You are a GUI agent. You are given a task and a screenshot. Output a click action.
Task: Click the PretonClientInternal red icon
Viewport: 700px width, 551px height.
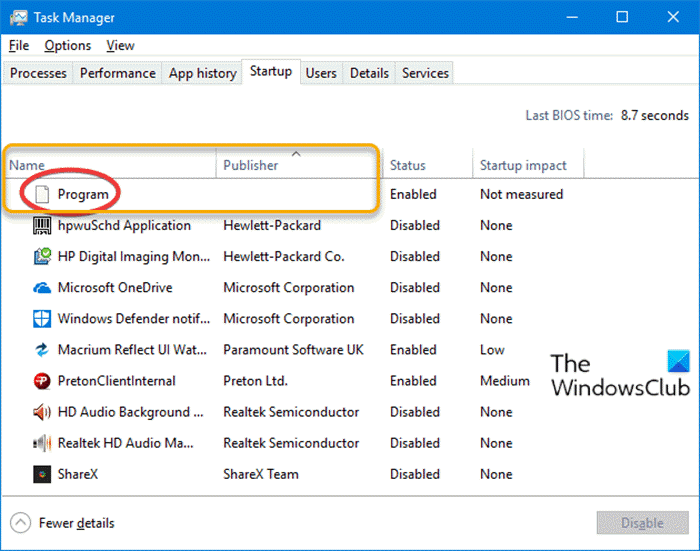(42, 381)
